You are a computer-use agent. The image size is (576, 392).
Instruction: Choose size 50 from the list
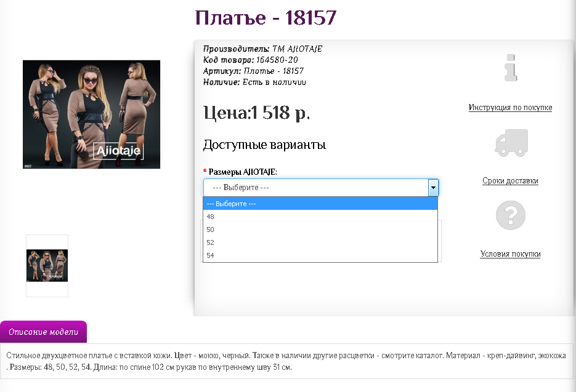point(320,230)
